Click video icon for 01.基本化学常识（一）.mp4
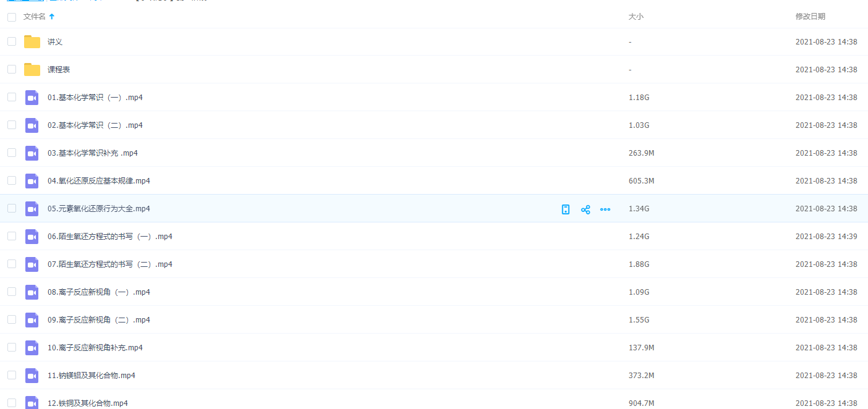 [32, 98]
